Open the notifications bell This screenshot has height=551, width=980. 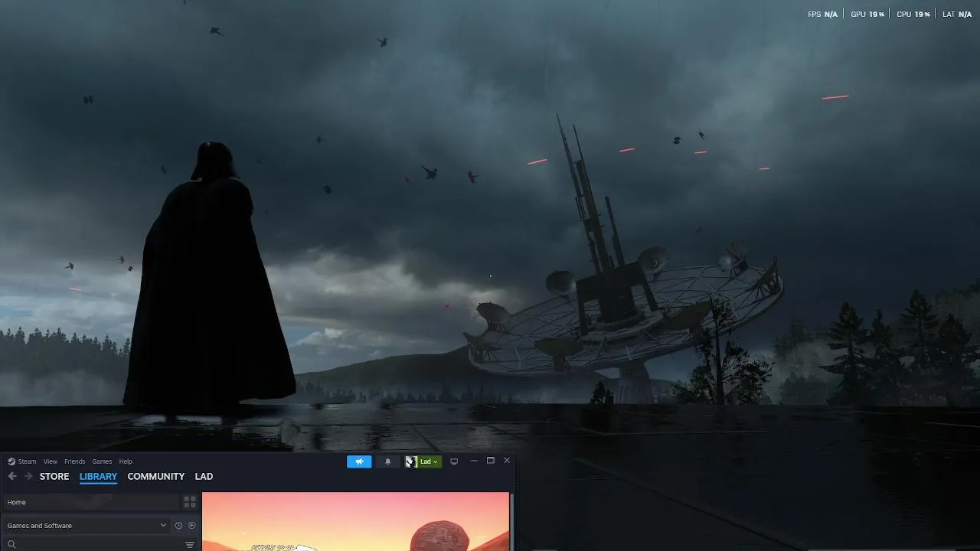point(388,461)
